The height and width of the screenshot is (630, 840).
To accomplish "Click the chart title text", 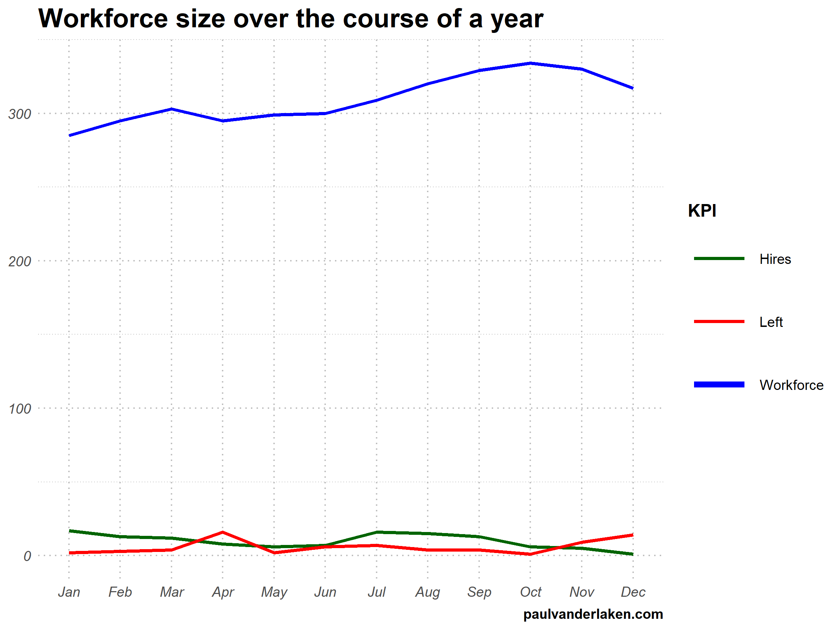I will point(290,18).
